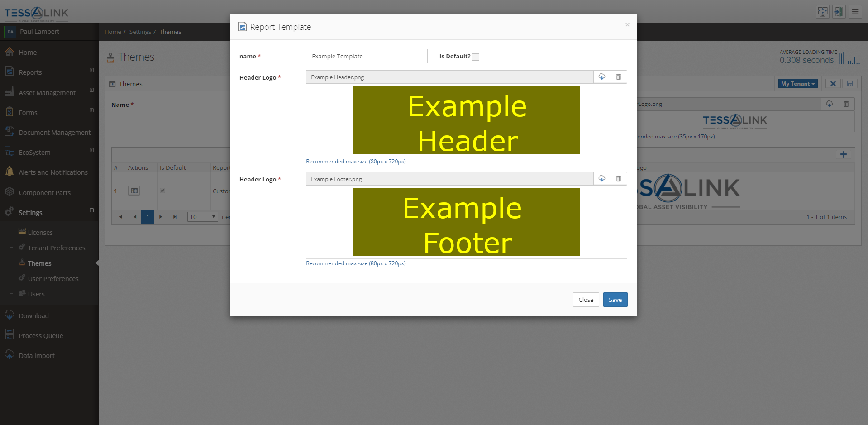The image size is (868, 425).
Task: Click the fullscreen icon in top bar
Action: click(822, 12)
